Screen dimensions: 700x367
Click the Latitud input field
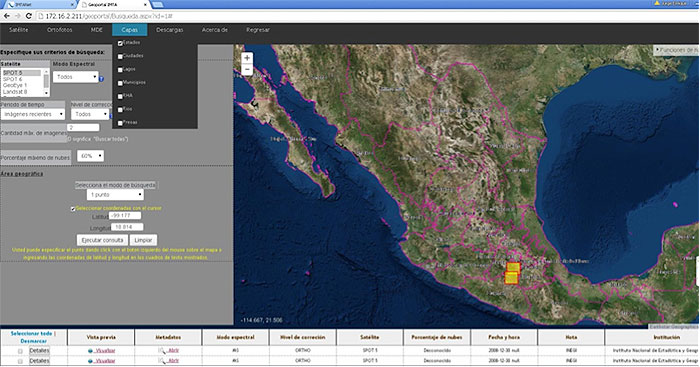pos(125,216)
